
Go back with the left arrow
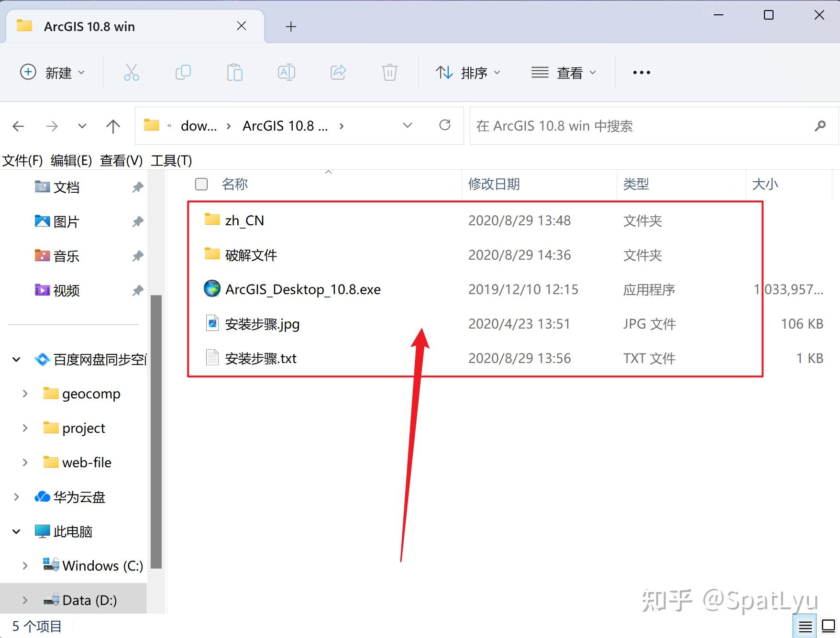coord(18,126)
